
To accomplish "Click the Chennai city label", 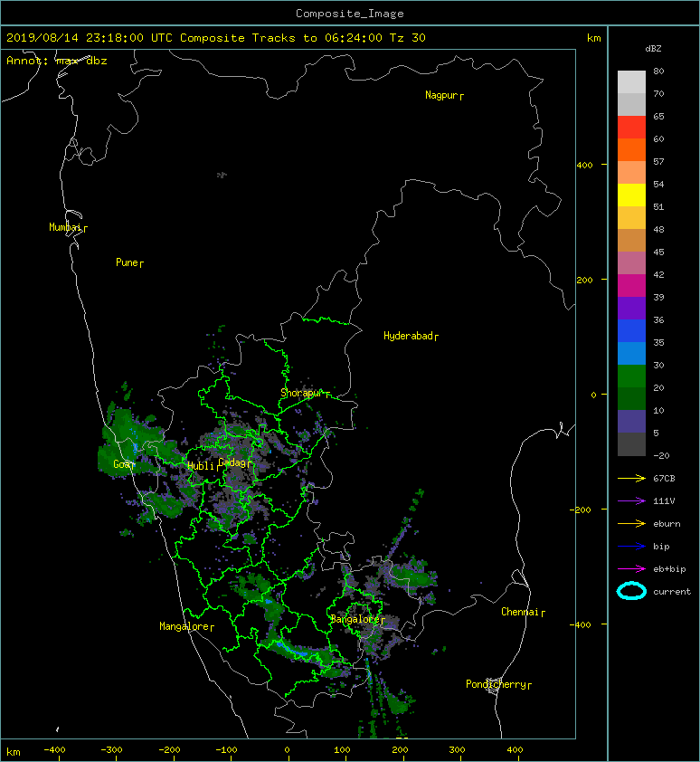I will (520, 612).
